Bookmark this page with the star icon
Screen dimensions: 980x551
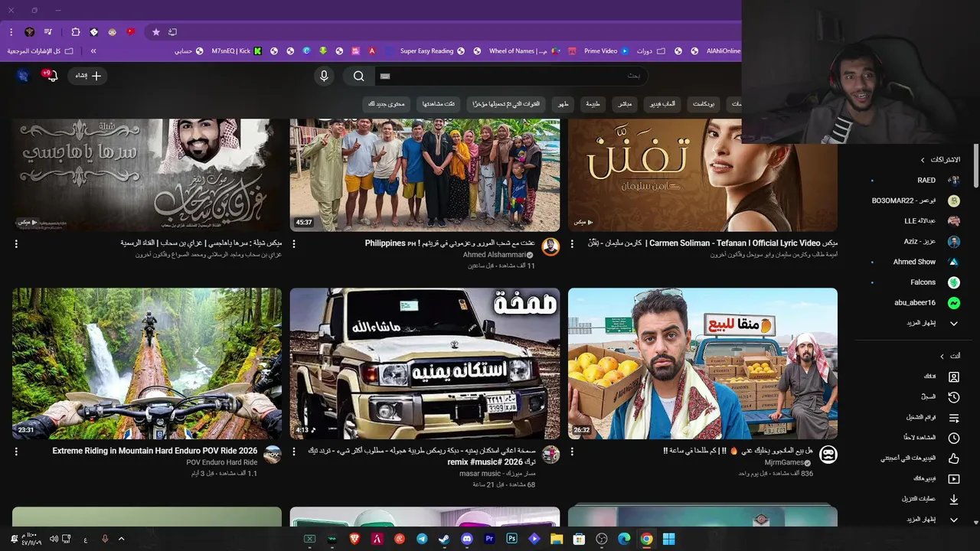(x=156, y=32)
